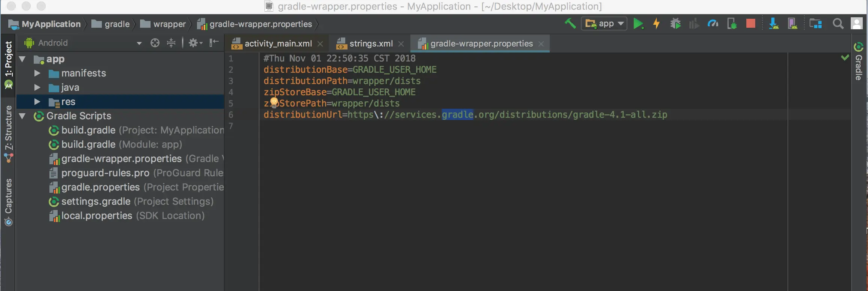This screenshot has width=868, height=291.
Task: Click the Search Everywhere magnifier
Action: [x=838, y=24]
